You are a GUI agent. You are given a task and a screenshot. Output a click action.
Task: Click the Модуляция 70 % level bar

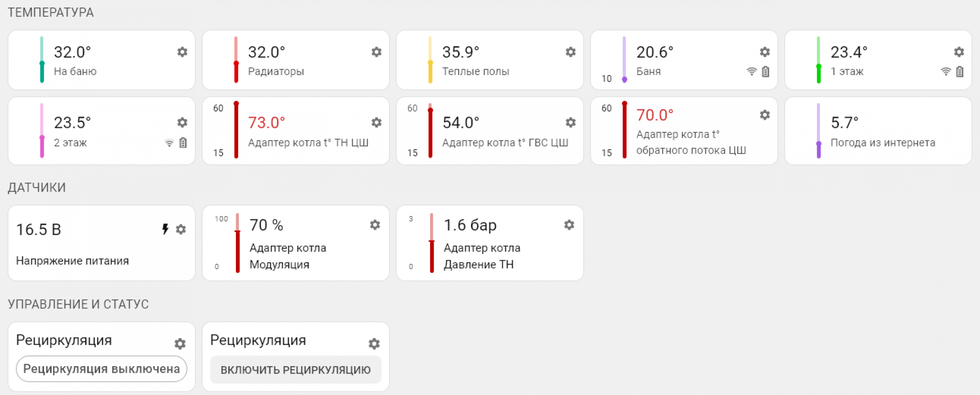[238, 243]
